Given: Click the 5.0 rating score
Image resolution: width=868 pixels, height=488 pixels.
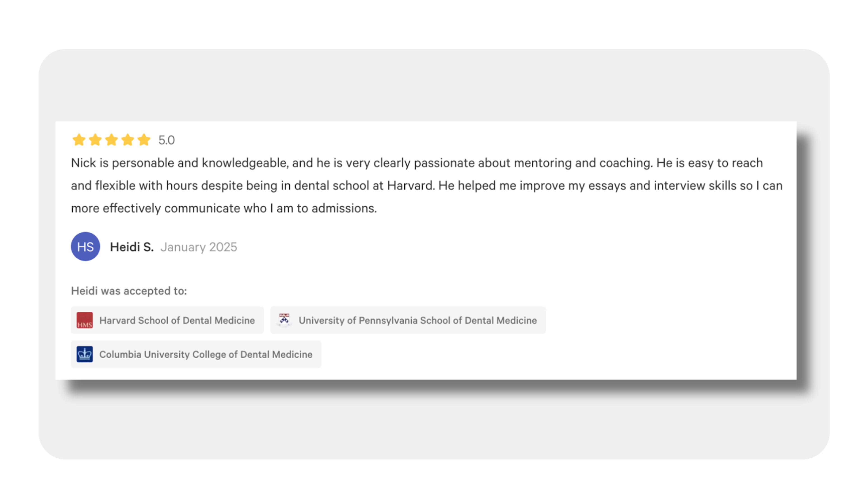Looking at the screenshot, I should pyautogui.click(x=166, y=140).
